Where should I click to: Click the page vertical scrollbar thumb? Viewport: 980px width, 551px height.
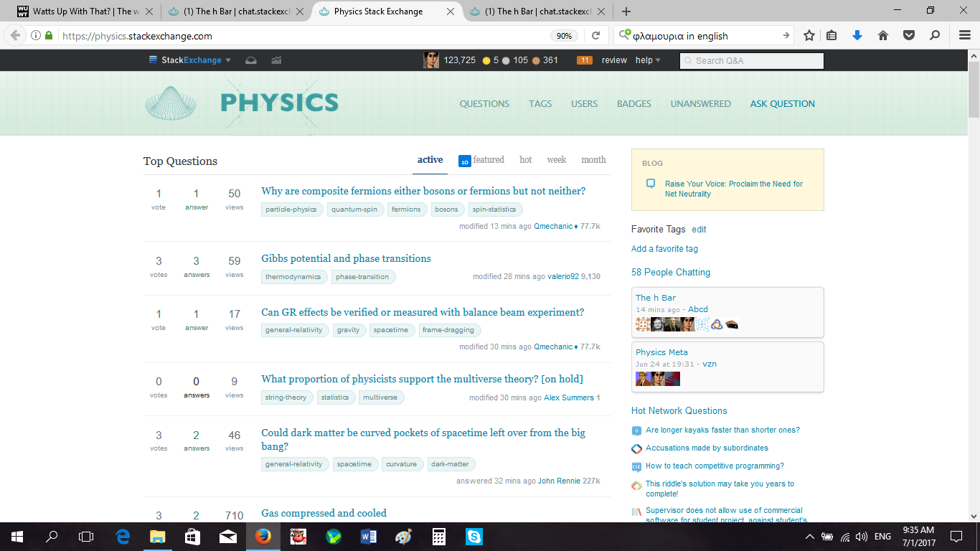click(x=974, y=89)
